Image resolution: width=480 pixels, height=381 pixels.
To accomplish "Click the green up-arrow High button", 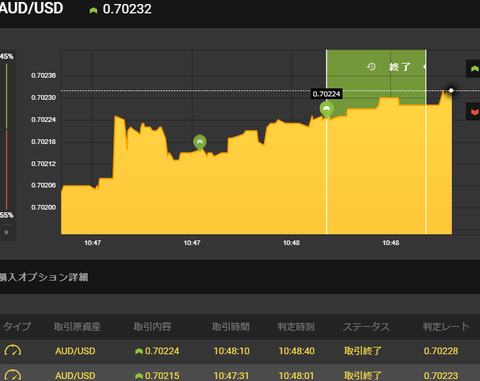I will pyautogui.click(x=473, y=69).
